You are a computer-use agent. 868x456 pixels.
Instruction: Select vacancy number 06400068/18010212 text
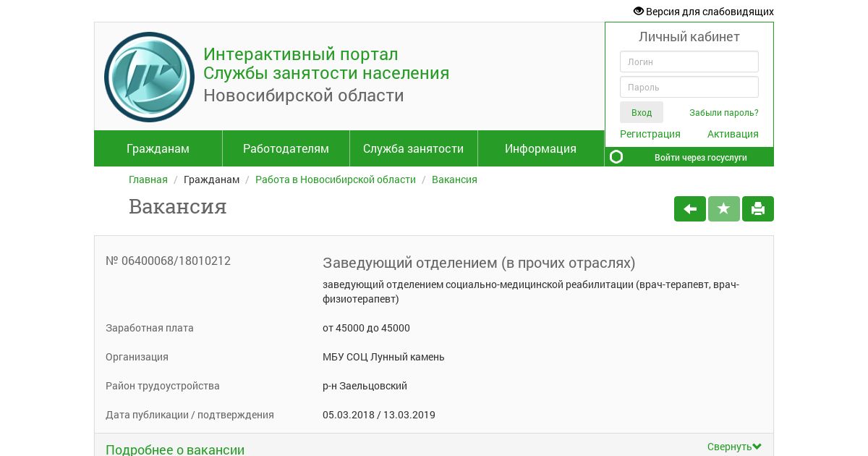coord(168,261)
